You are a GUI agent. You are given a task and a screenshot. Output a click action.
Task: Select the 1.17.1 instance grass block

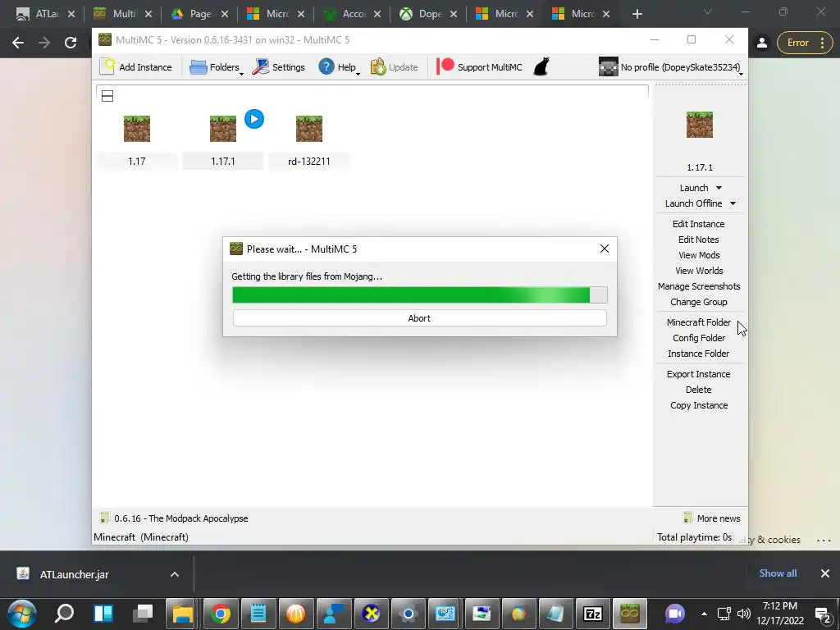[223, 129]
